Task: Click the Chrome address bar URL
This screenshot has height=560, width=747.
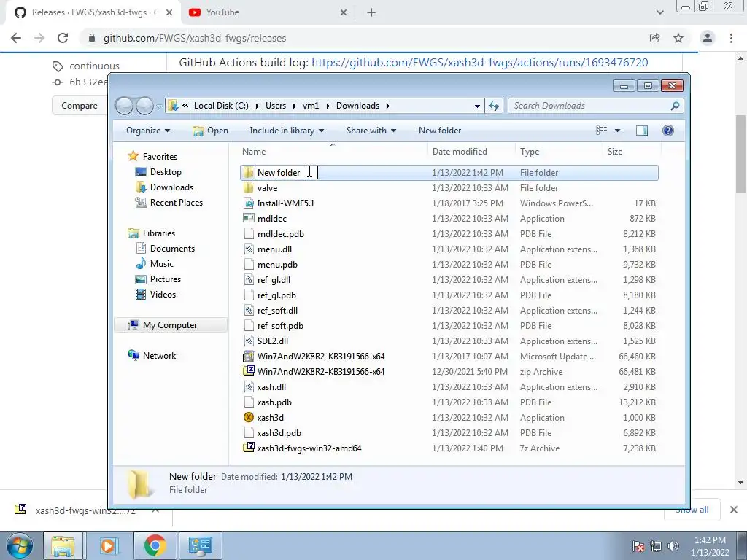Action: [195, 38]
